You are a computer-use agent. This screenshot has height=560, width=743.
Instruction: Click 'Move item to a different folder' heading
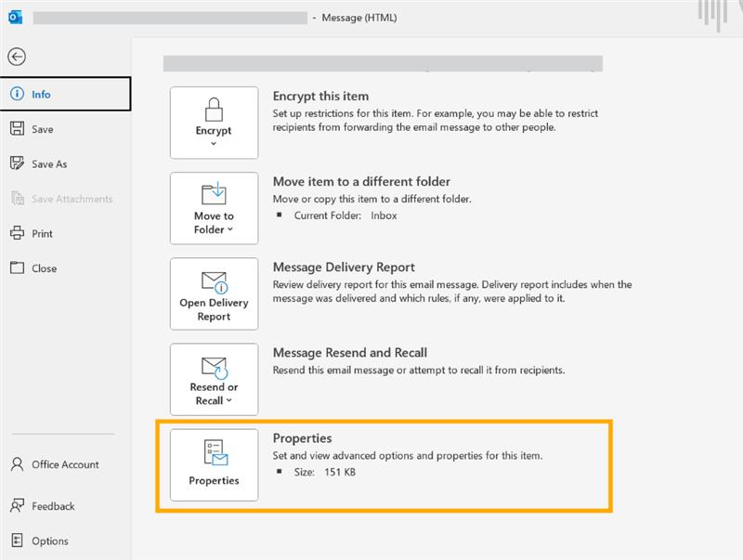361,181
